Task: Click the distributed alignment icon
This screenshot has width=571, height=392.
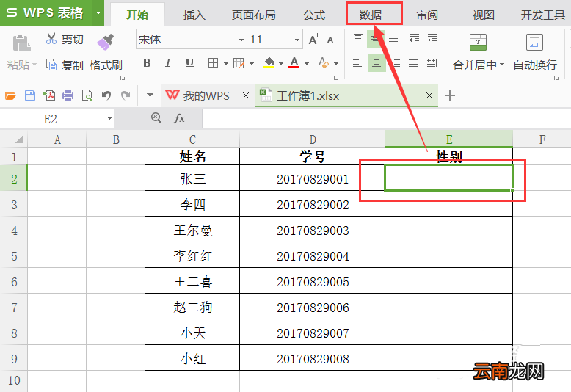Action: click(x=431, y=63)
